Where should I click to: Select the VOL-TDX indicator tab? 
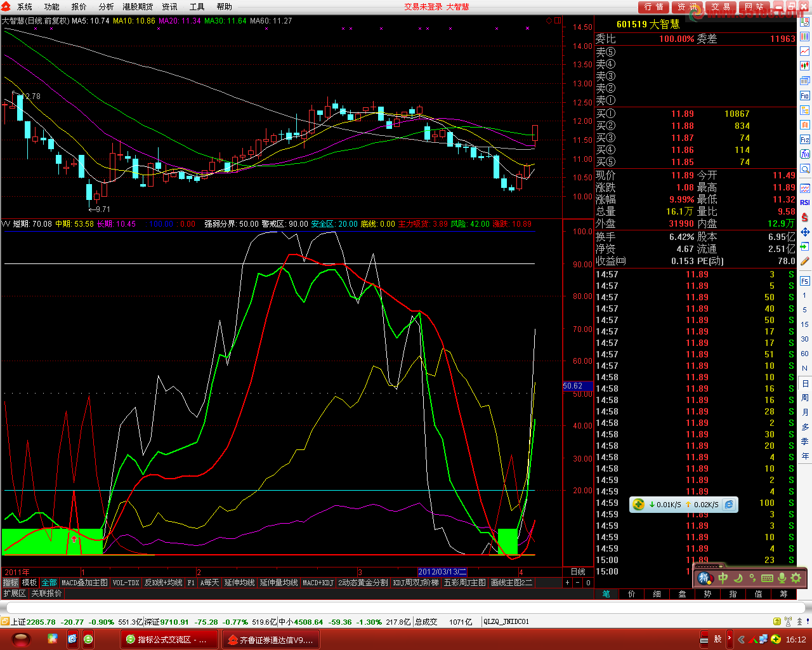point(126,583)
